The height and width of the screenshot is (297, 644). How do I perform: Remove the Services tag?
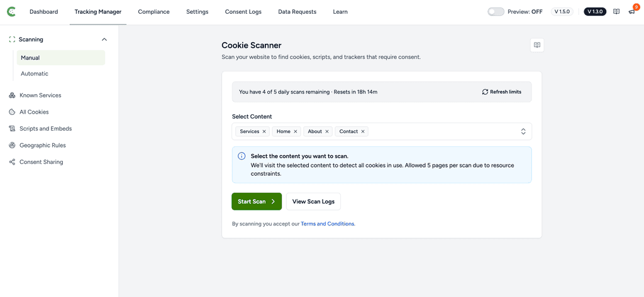[264, 132]
